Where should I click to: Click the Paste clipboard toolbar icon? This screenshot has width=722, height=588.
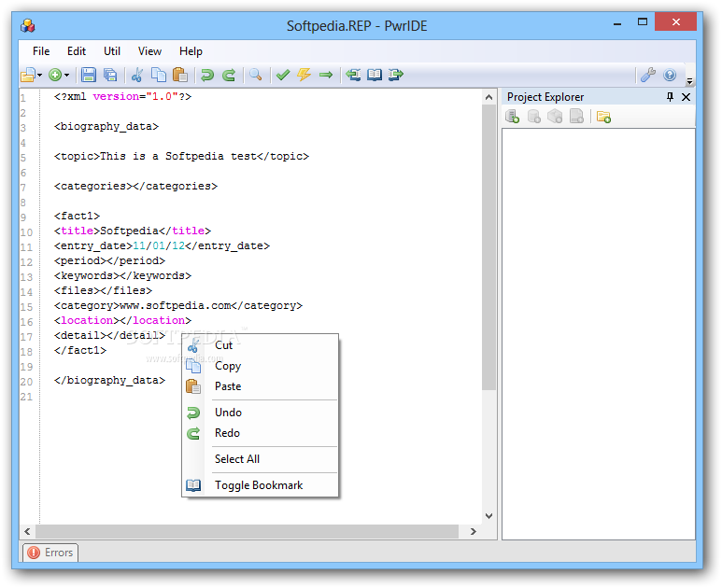(180, 75)
